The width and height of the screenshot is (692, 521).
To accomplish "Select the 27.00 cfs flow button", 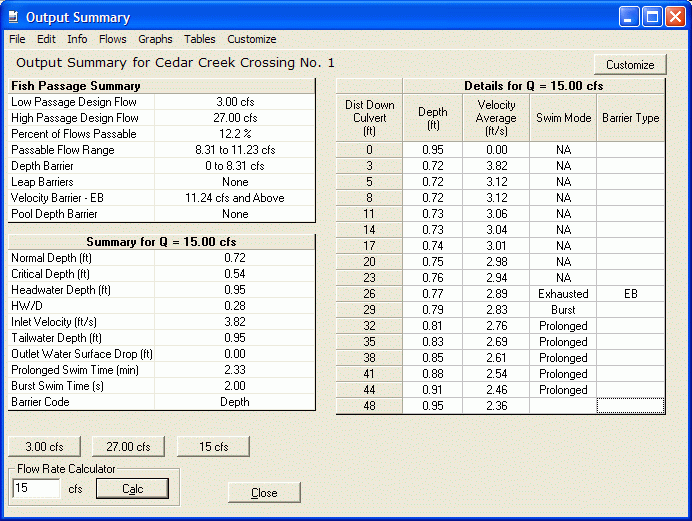I will 128,446.
